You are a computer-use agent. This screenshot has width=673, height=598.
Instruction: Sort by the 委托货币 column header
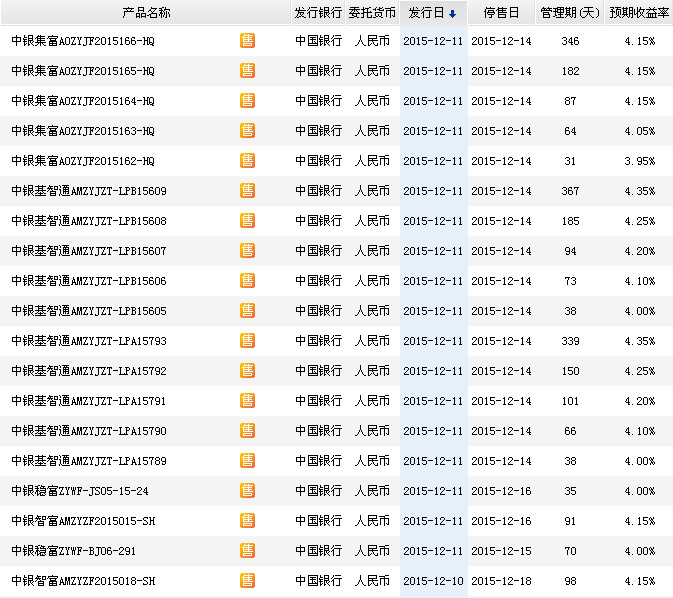[x=372, y=13]
